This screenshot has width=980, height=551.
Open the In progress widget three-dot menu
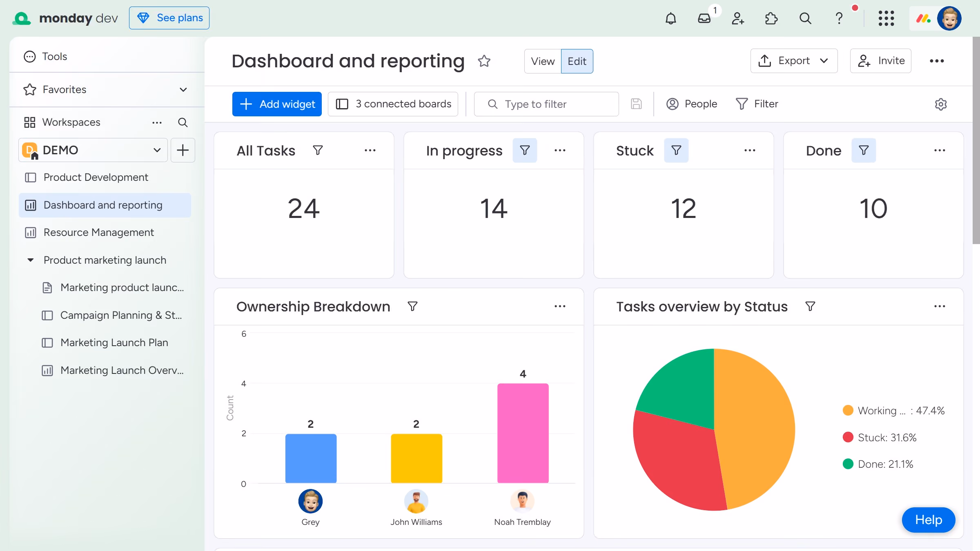click(x=560, y=151)
